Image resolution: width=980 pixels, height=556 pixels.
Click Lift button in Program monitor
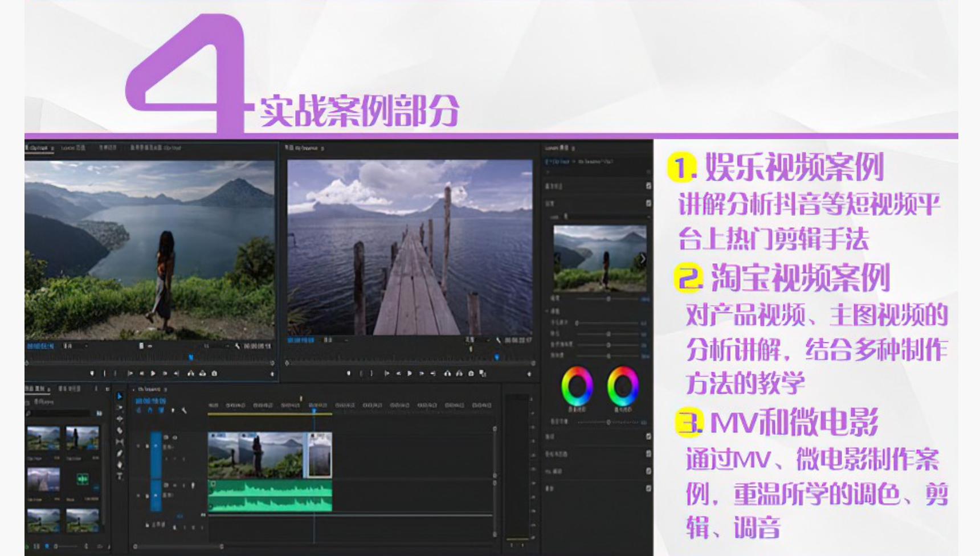coord(447,374)
